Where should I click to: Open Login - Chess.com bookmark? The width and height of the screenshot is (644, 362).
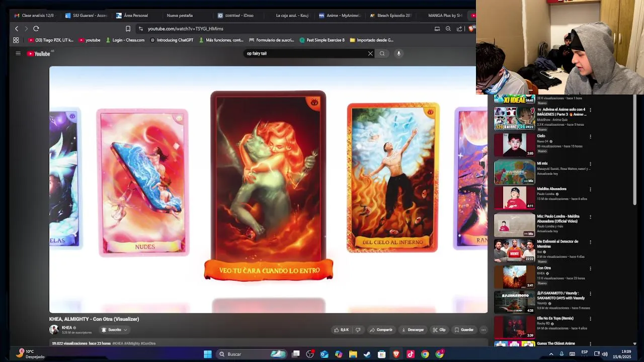[125, 40]
